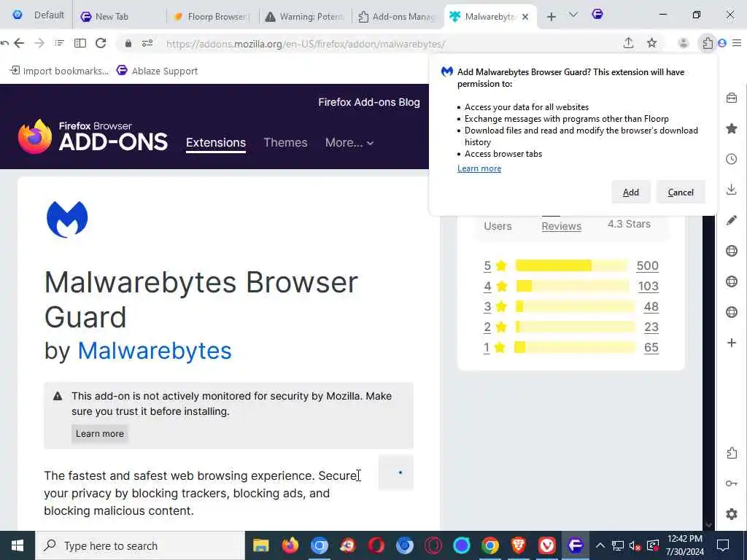747x560 pixels.
Task: Open the site padlock security info
Action: [x=128, y=43]
